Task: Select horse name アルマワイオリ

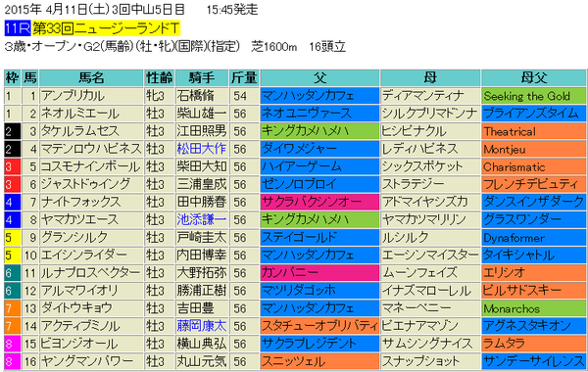Action: [x=79, y=291]
